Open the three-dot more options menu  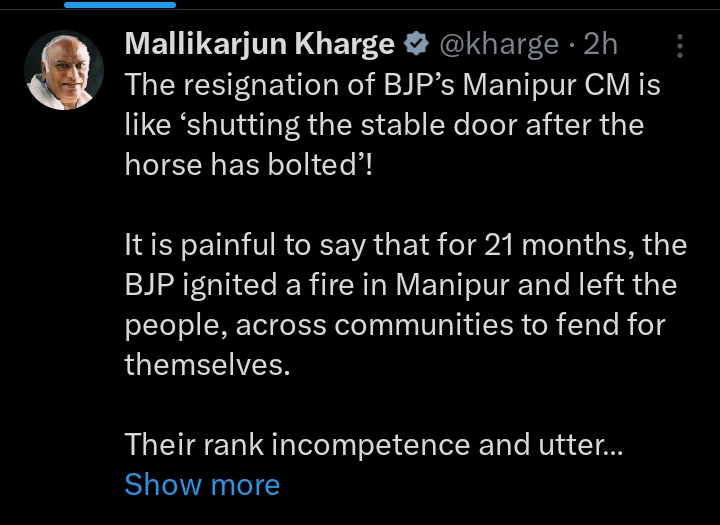[680, 46]
